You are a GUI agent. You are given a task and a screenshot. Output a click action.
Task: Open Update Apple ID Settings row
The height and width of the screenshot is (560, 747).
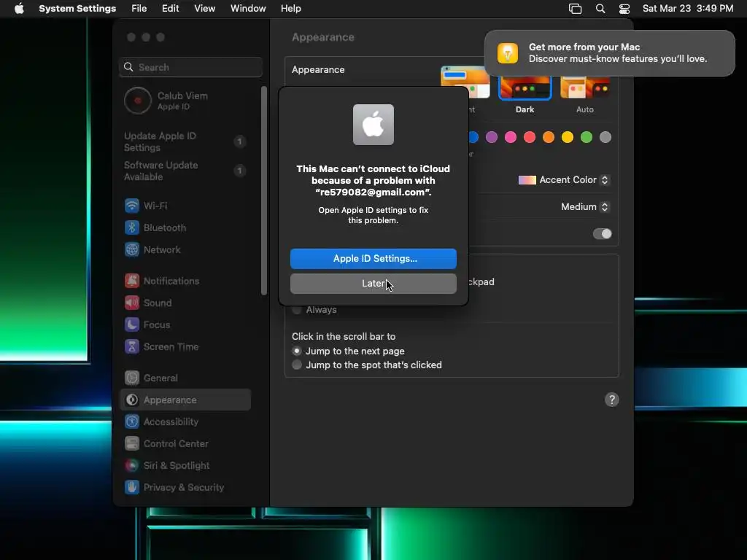(x=185, y=141)
